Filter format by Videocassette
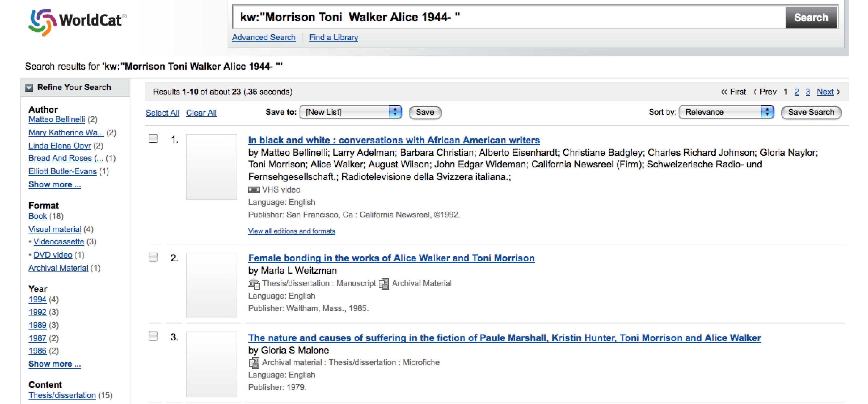 (59, 242)
